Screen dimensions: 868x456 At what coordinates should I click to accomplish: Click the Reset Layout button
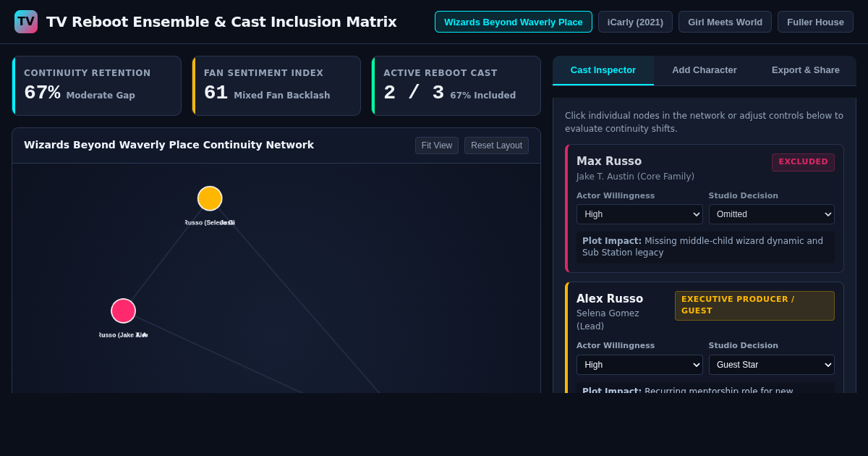point(496,145)
